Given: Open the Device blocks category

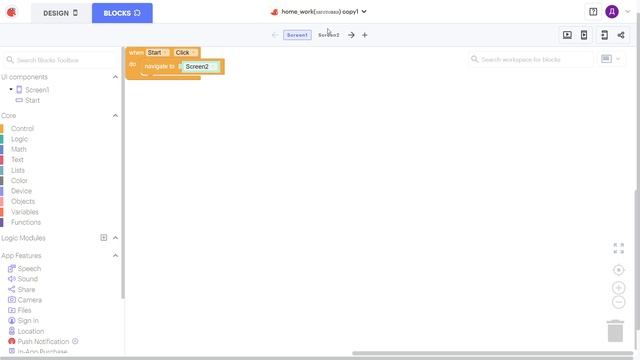Looking at the screenshot, I should (x=21, y=191).
